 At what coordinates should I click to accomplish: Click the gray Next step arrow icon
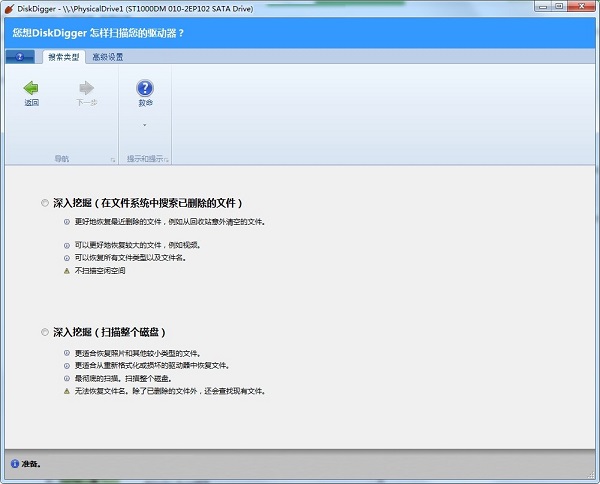point(86,88)
